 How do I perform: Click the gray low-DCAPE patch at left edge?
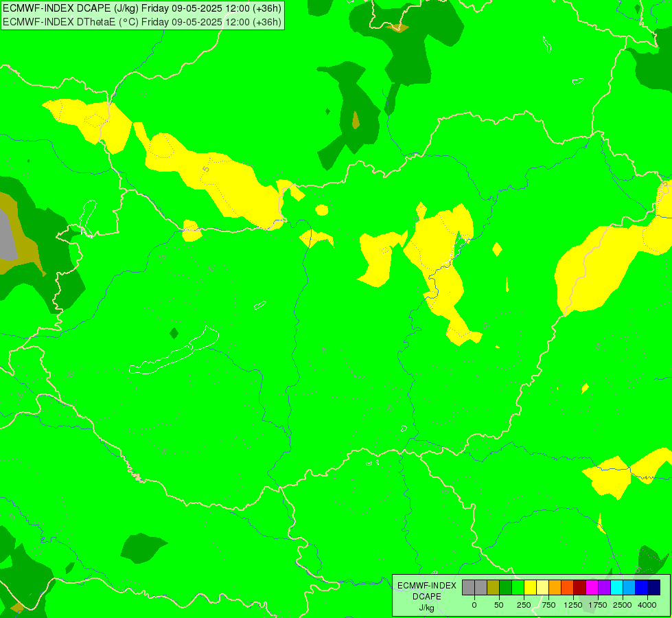pyautogui.click(x=8, y=236)
